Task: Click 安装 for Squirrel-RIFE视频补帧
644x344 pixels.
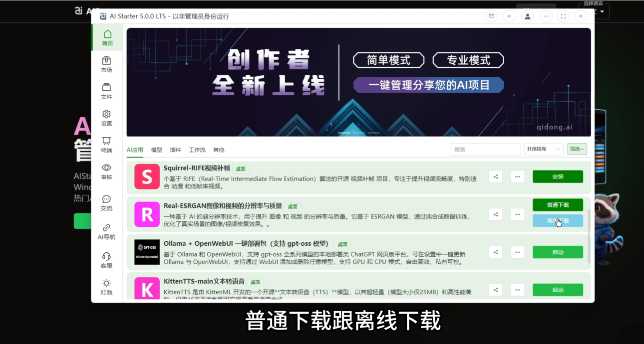Action: coord(558,176)
